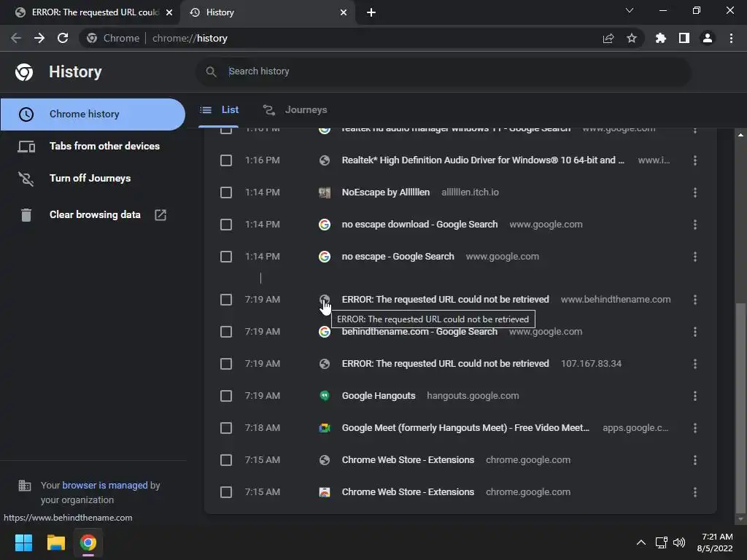Open actions menu for Google Meet entry
Screen dimensions: 747x560
click(x=695, y=428)
